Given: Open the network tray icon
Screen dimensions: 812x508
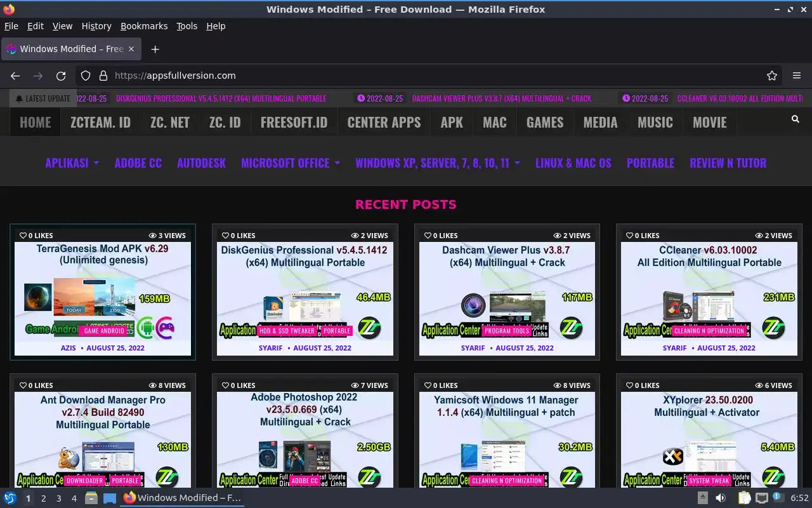Looking at the screenshot, I should [x=762, y=498].
